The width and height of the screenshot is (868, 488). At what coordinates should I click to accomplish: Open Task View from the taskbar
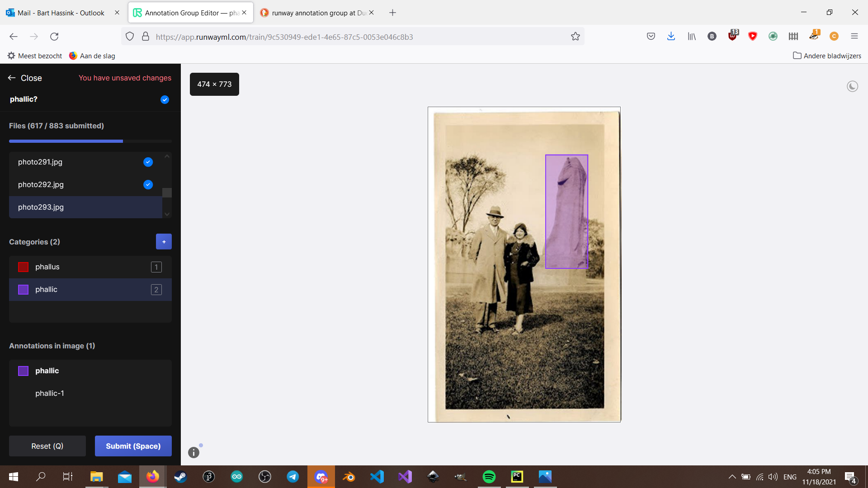point(68,477)
